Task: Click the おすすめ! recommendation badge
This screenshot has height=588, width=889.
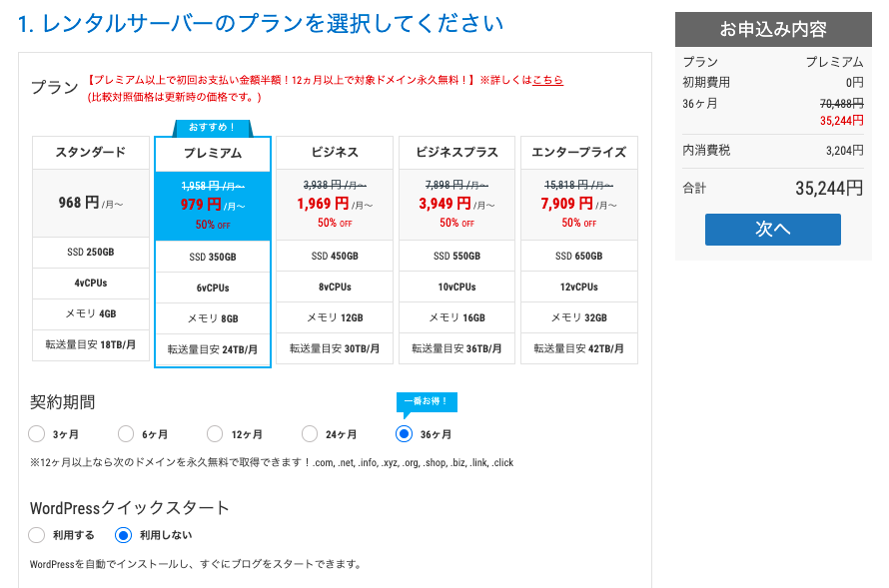Action: pos(213,128)
